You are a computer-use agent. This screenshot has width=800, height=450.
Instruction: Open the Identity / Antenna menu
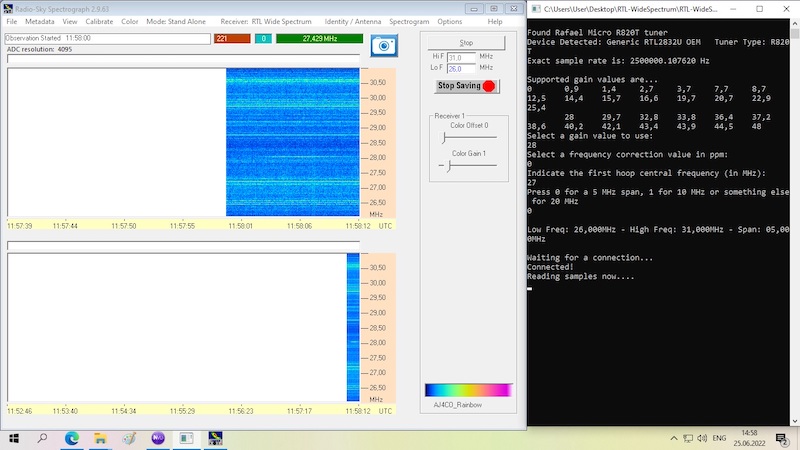[351, 21]
